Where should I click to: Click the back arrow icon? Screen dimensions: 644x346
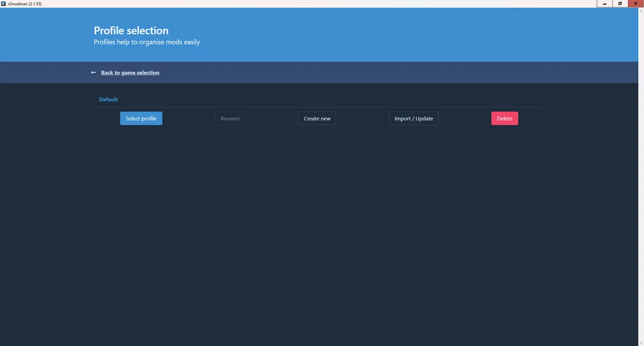pos(93,72)
